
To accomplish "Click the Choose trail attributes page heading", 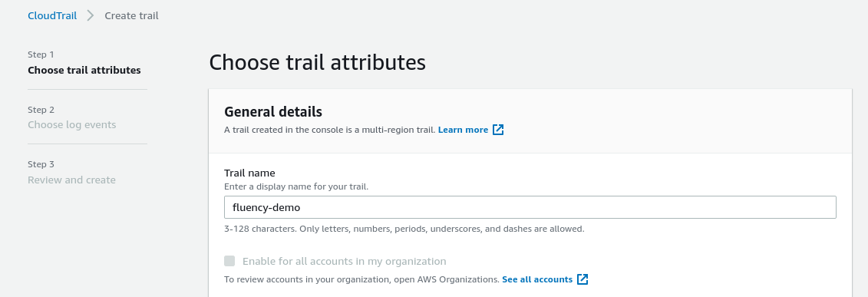I will (x=317, y=62).
